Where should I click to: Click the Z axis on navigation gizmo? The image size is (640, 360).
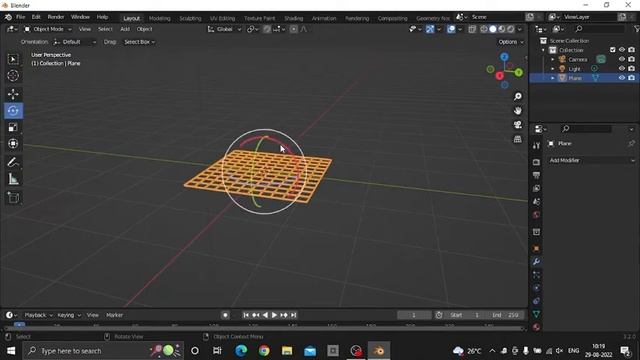504,57
